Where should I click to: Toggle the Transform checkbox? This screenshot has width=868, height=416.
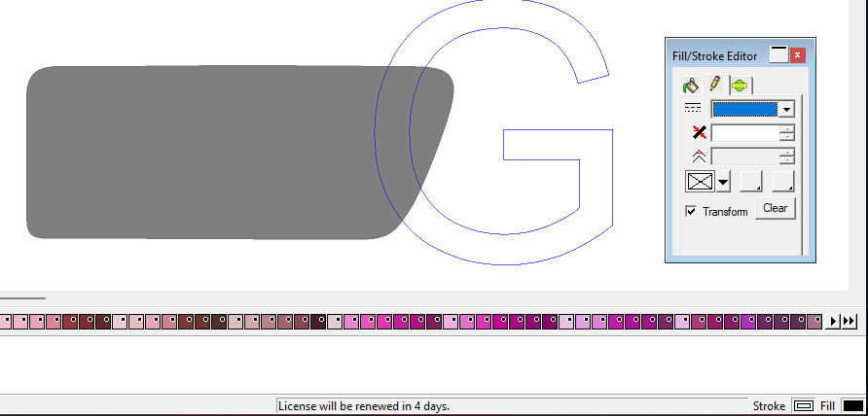pos(692,211)
